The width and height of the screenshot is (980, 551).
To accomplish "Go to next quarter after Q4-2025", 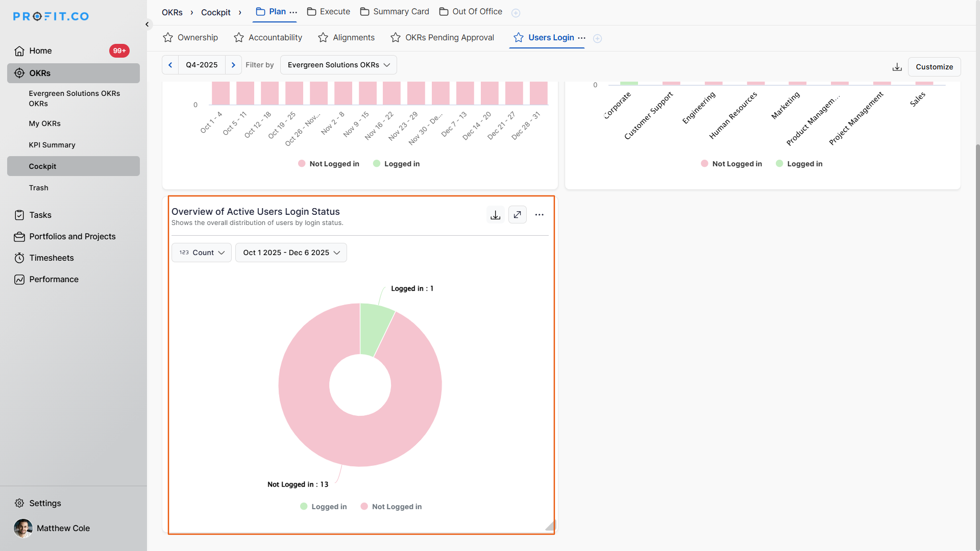I will [x=233, y=65].
